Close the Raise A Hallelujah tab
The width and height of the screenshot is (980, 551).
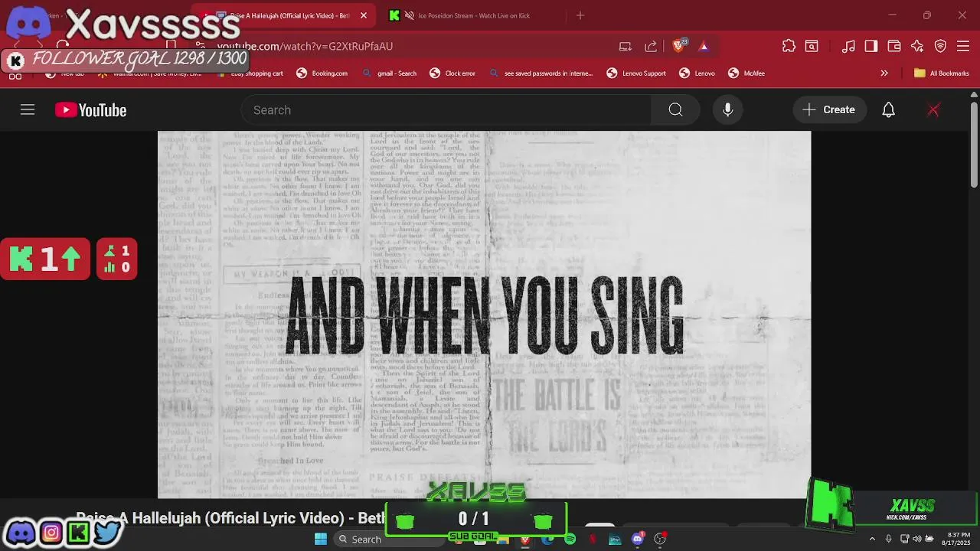(364, 15)
